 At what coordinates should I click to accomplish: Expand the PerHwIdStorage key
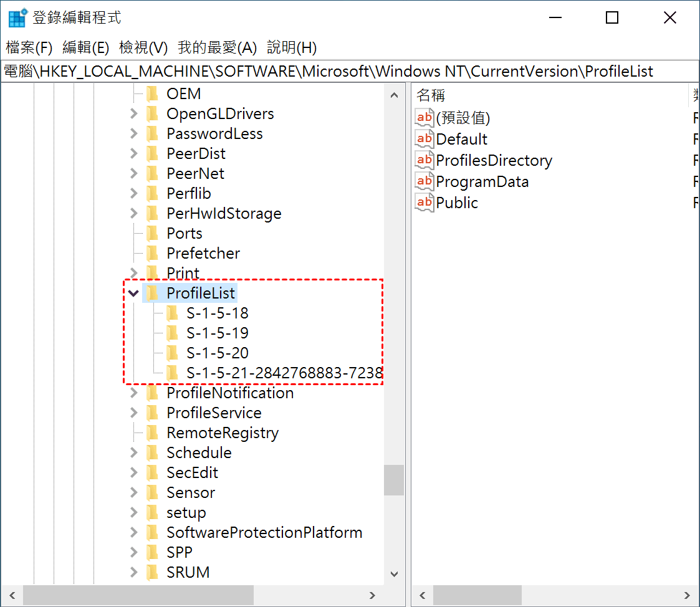pos(133,213)
